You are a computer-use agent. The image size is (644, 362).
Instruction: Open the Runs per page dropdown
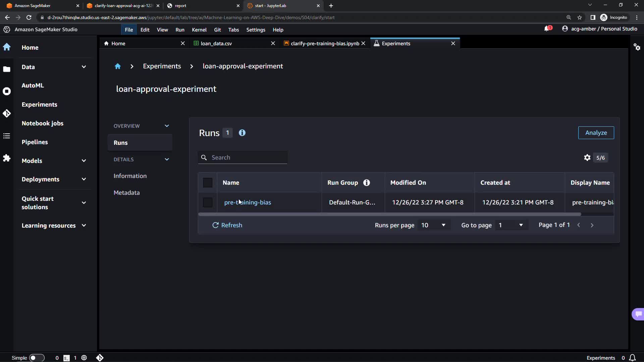tap(433, 225)
